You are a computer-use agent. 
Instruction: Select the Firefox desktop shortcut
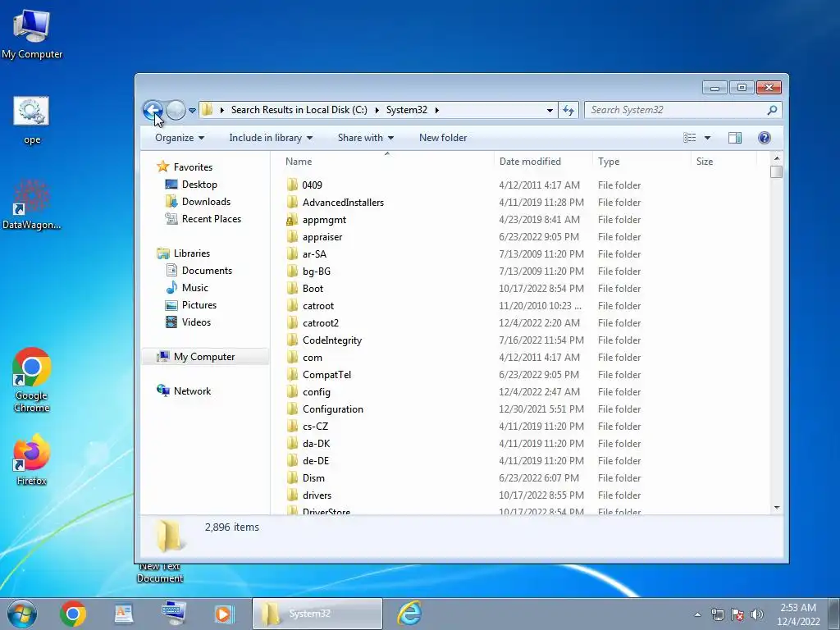pyautogui.click(x=32, y=461)
